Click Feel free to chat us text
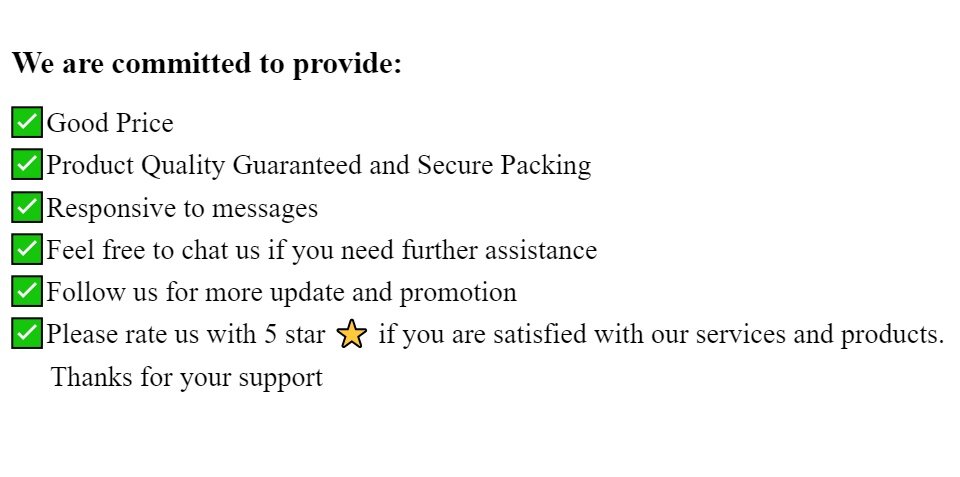Screen dimensions: 960x477 pos(153,250)
